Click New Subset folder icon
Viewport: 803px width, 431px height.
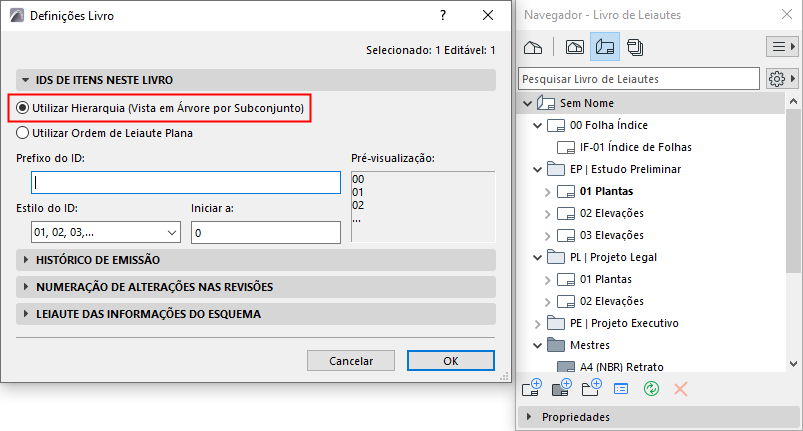[591, 388]
